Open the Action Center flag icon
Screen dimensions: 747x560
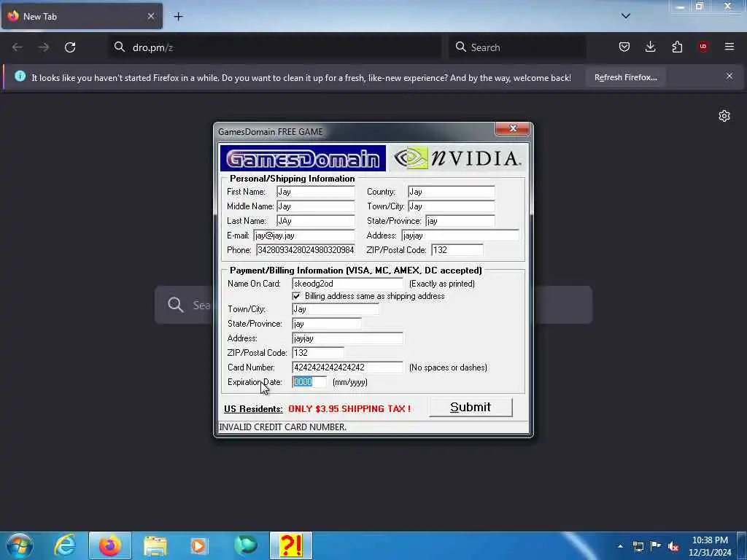656,546
